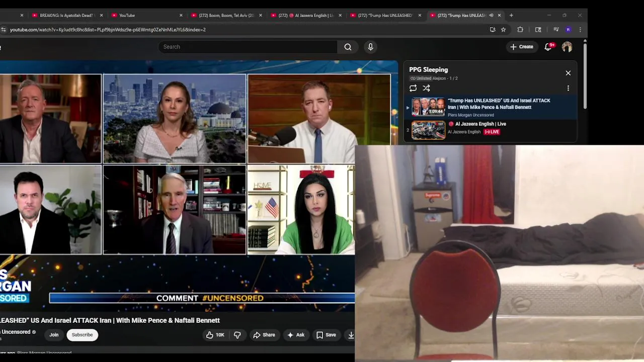Image resolution: width=644 pixels, height=362 pixels.
Task: Click 'PPG Sleeping' playlist heading
Action: pyautogui.click(x=428, y=70)
